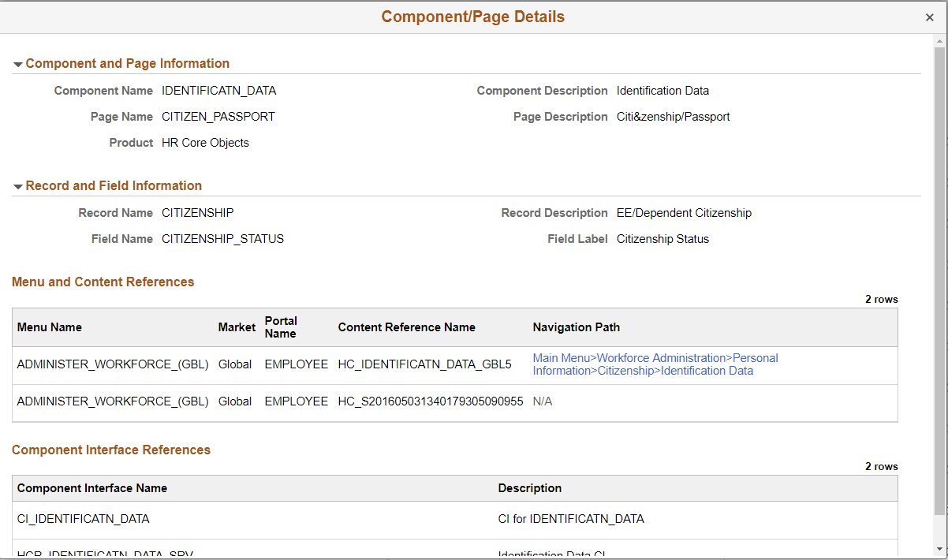Expand the Component and Page Information disclosure triangle
The height and width of the screenshot is (560, 948).
18,63
